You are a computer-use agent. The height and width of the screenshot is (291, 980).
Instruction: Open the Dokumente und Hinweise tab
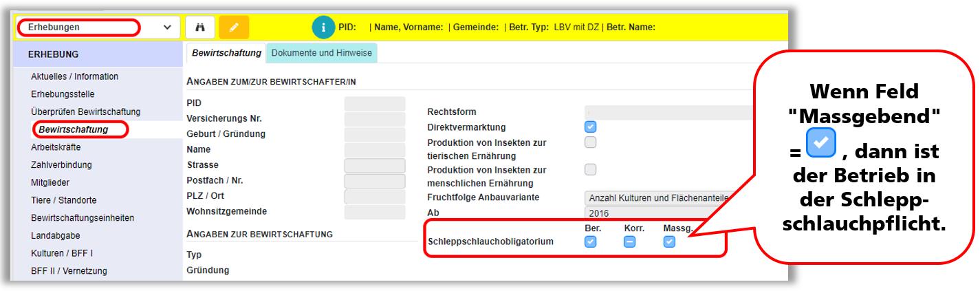coord(322,53)
